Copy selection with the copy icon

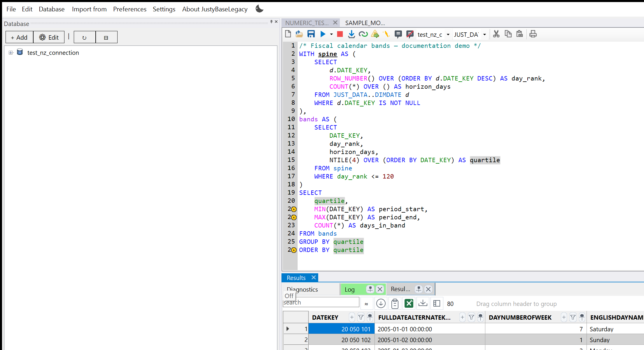pyautogui.click(x=508, y=34)
